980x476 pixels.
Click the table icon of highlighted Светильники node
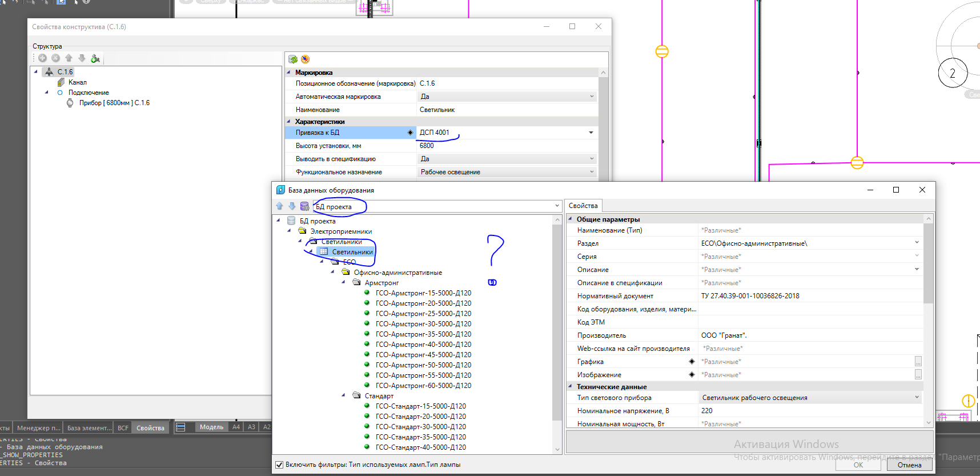tap(323, 252)
